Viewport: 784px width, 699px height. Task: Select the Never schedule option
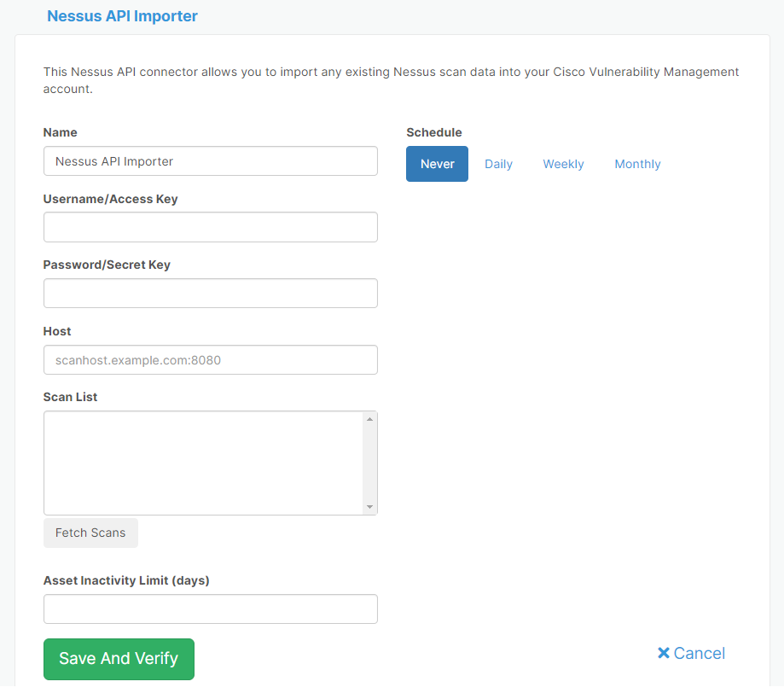coord(437,164)
